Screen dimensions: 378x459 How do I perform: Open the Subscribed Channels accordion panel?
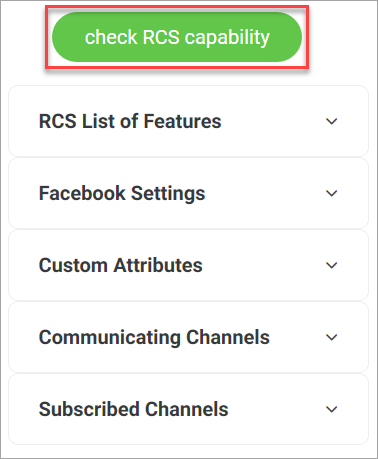click(188, 409)
